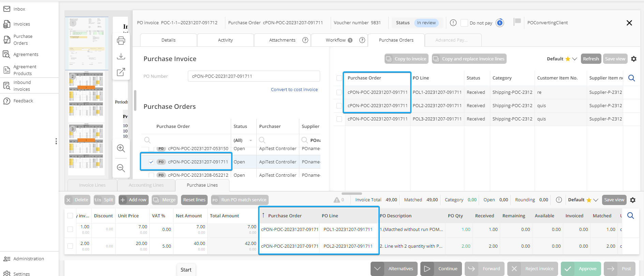Click Convert to cost invoice link

point(294,90)
